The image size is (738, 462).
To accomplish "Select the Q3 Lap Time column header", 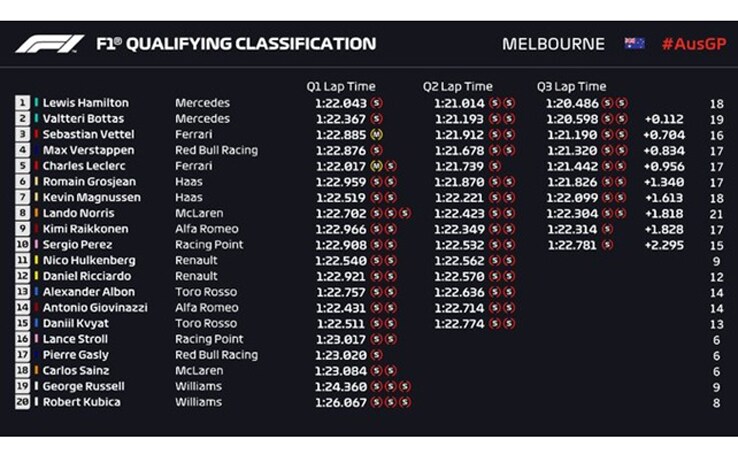I will 571,87.
